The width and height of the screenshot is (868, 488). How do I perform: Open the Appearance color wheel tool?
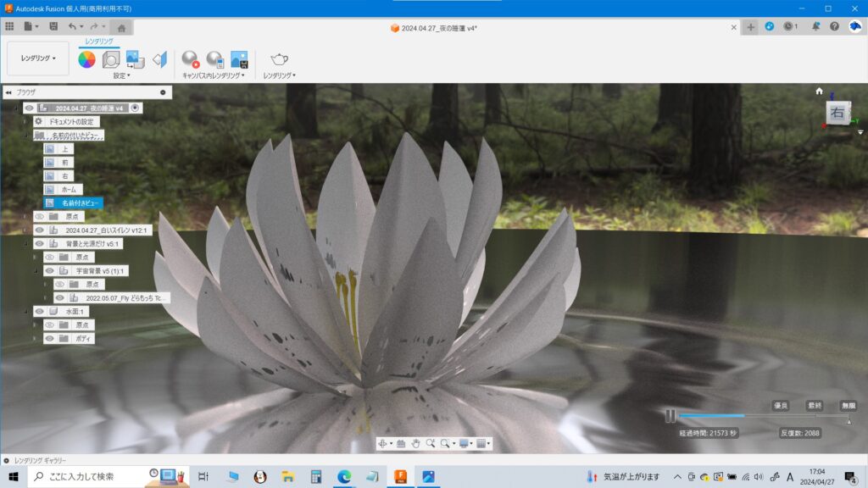point(86,59)
